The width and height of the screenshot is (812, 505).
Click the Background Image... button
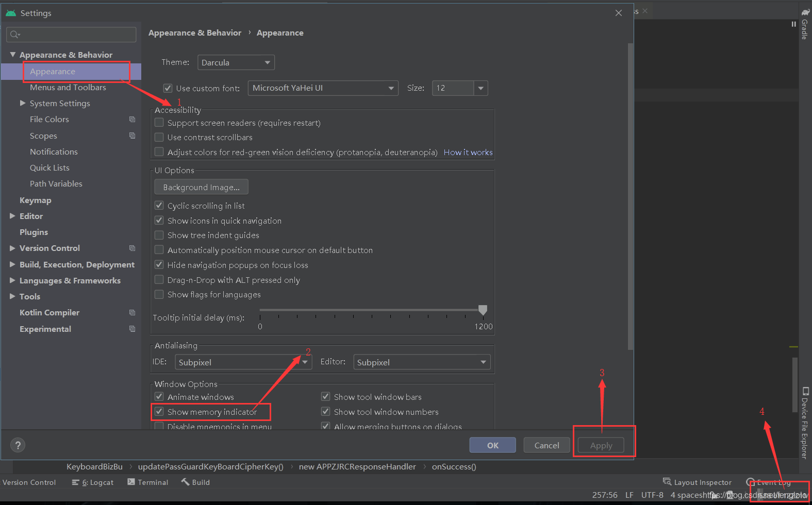201,187
